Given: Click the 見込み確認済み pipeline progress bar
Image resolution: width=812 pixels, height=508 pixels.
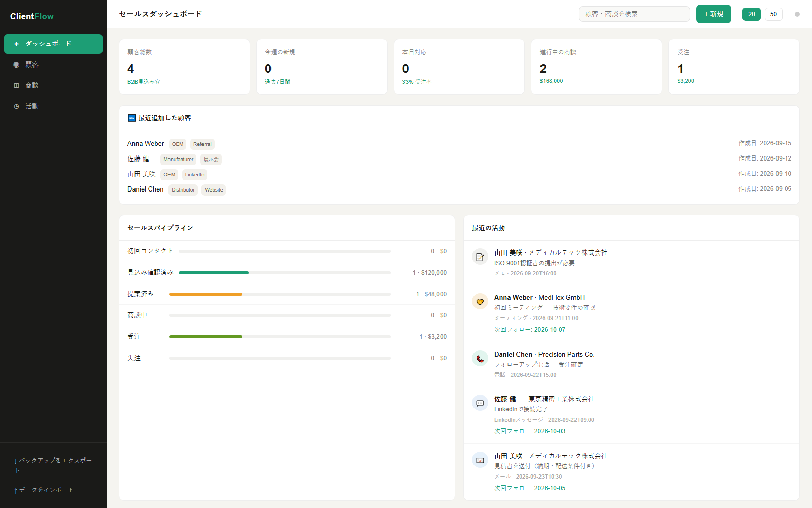Looking at the screenshot, I should tap(285, 273).
